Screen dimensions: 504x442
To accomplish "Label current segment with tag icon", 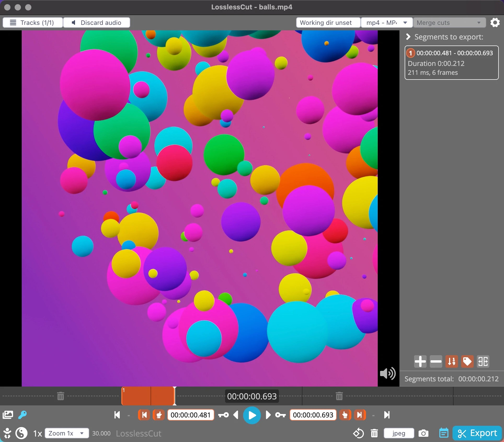I will pyautogui.click(x=467, y=361).
